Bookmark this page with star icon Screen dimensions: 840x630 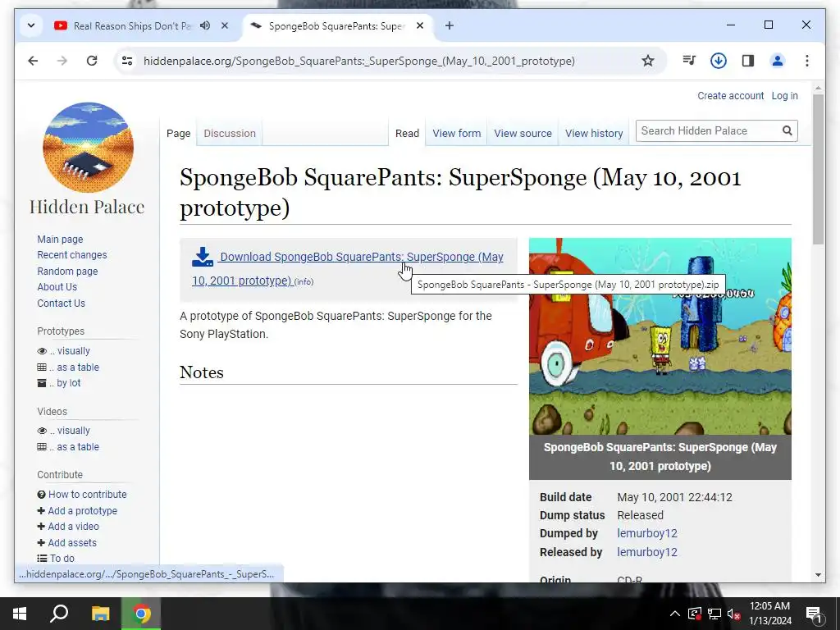648,61
